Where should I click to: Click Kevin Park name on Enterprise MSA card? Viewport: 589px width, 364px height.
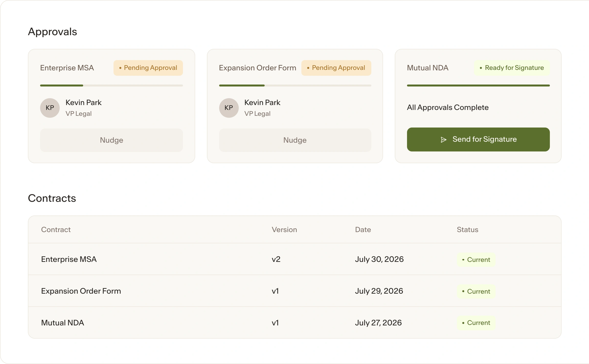pyautogui.click(x=83, y=102)
